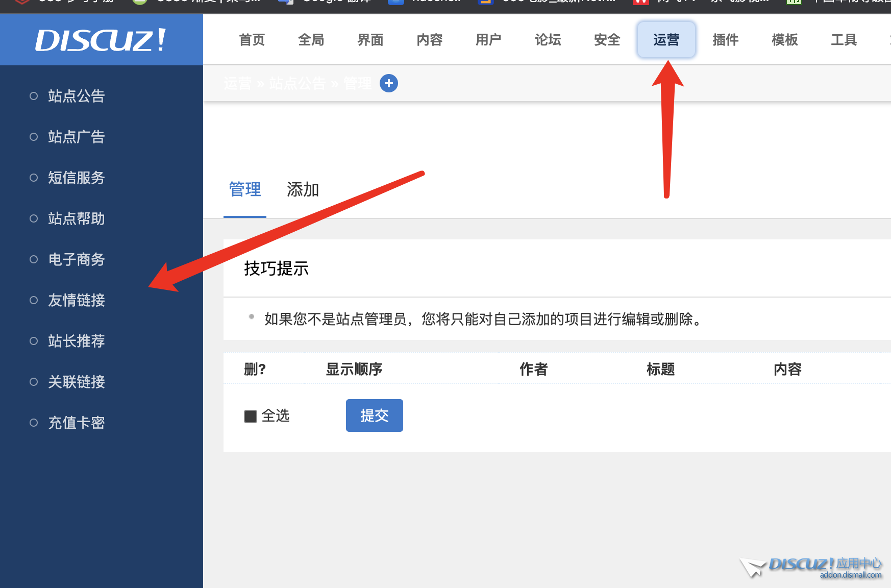Click the 提交 submit button

[374, 415]
